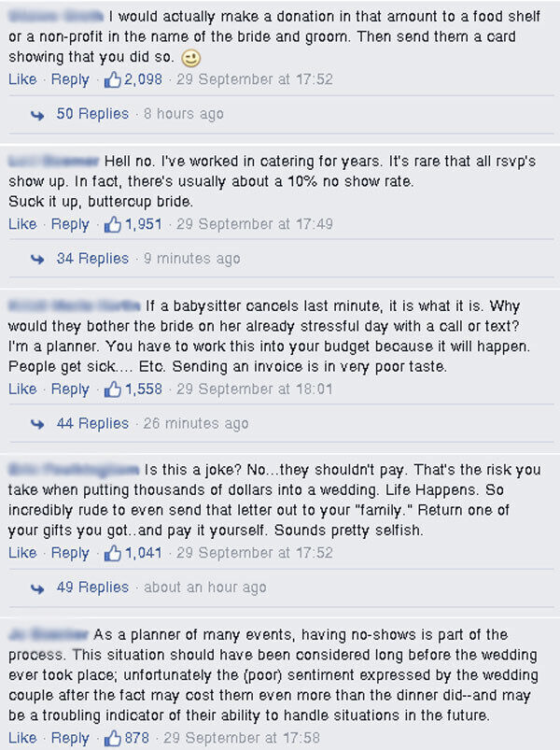
Task: Open timestamp 29 September at 18:01
Action: point(254,389)
